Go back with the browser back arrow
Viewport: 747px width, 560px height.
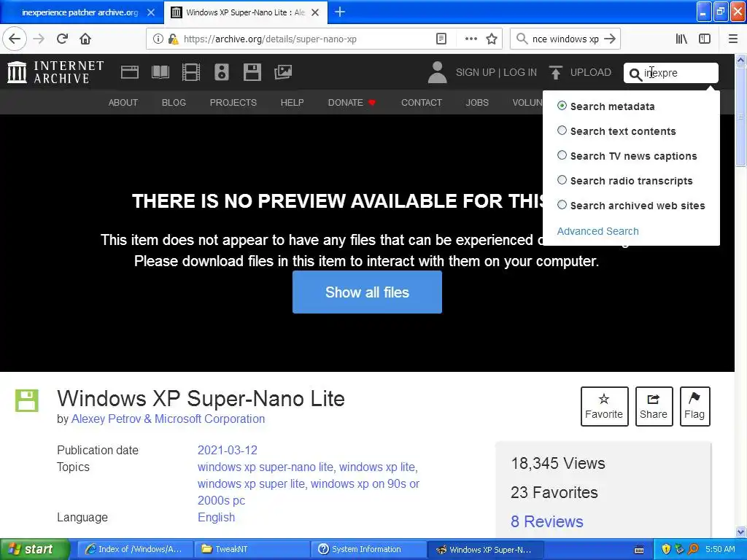coord(15,39)
